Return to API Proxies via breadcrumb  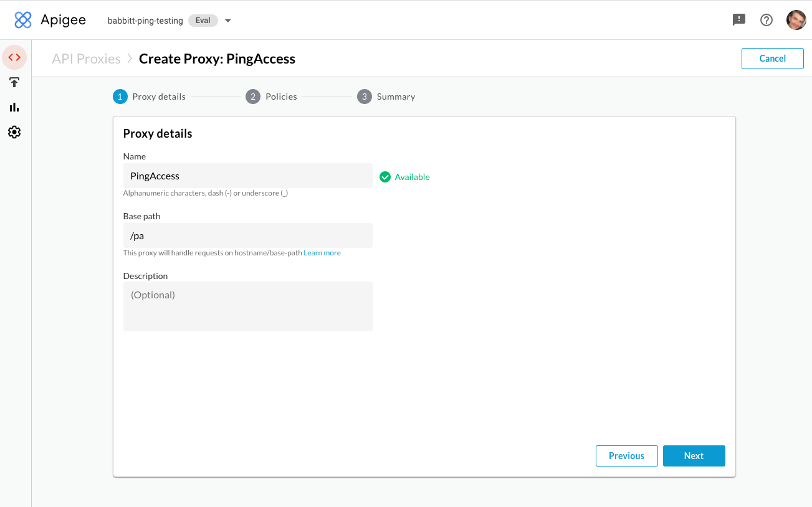pos(86,58)
